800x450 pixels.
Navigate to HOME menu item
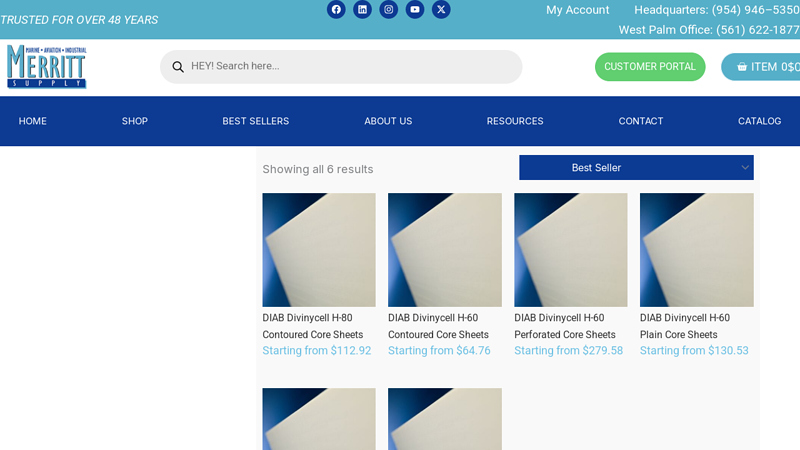pos(33,121)
